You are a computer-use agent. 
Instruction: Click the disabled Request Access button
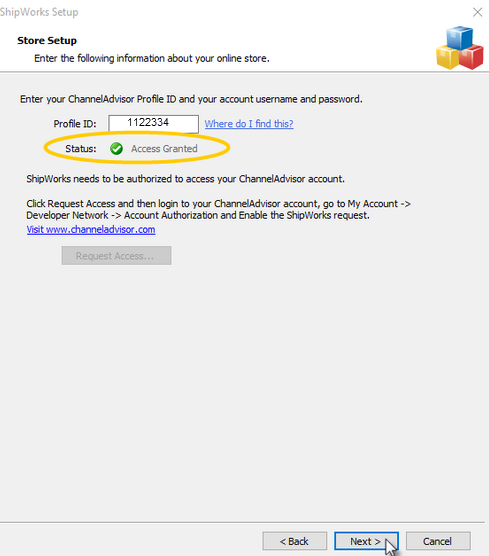pyautogui.click(x=116, y=256)
